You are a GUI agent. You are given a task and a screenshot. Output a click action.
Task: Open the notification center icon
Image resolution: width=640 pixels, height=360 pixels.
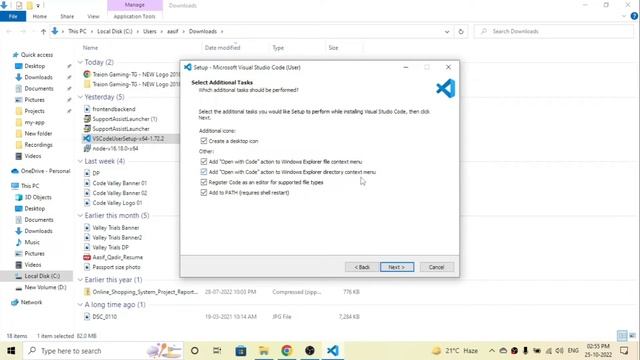click(624, 351)
